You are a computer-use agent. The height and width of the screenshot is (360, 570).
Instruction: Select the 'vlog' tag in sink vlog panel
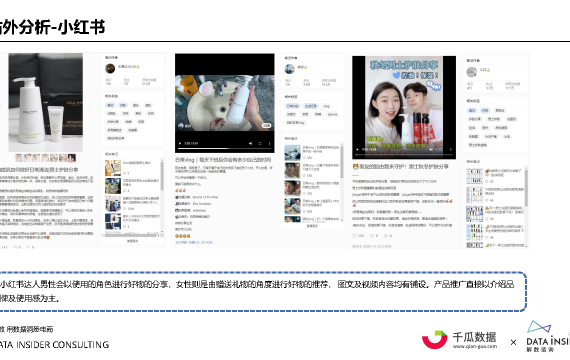point(326,106)
